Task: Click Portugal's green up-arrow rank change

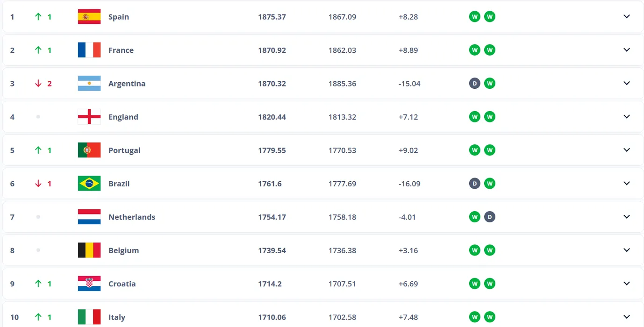Action: coord(38,150)
